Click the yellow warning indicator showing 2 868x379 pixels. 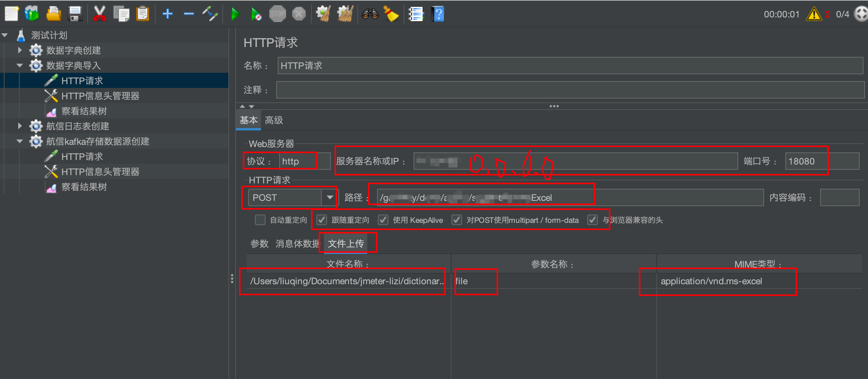pos(814,14)
